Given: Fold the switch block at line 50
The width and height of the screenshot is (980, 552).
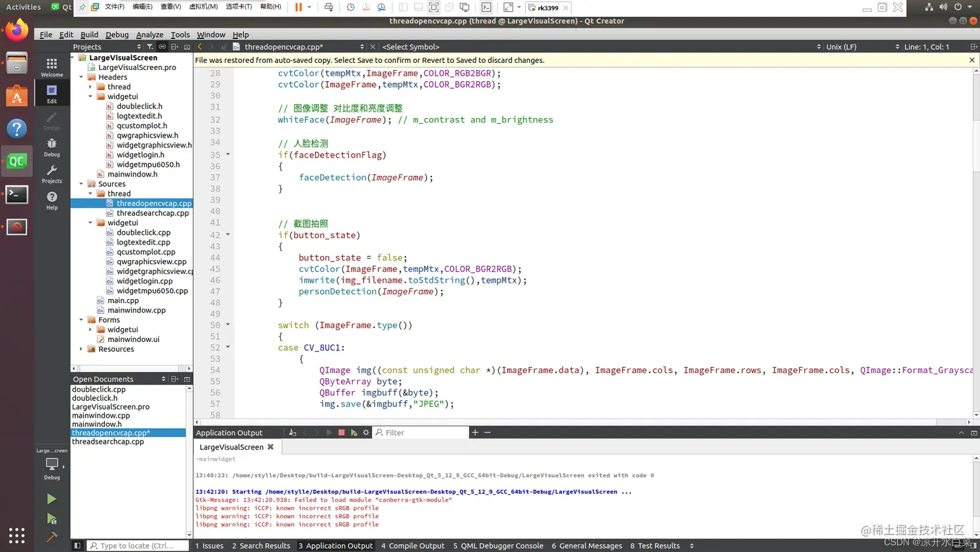Looking at the screenshot, I should (x=227, y=324).
